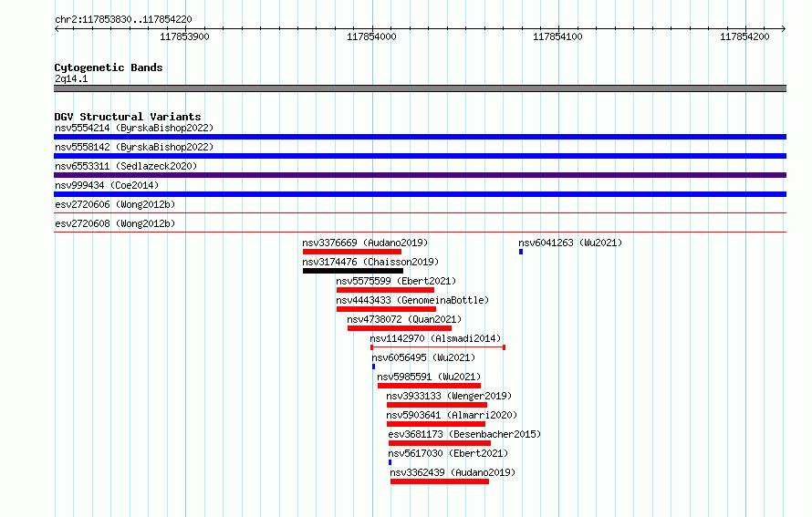This screenshot has width=812, height=517.
Task: Click the purple bar of nsv6553311
Action: pyautogui.click(x=420, y=175)
